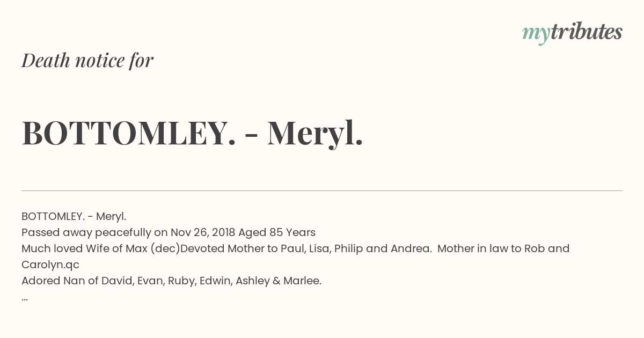
Task: Click "Much loved Wife of Max" text
Action: 84,248
